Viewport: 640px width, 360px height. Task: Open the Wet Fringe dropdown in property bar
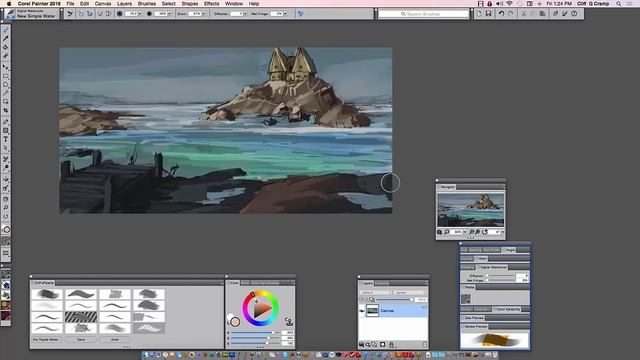click(x=285, y=13)
